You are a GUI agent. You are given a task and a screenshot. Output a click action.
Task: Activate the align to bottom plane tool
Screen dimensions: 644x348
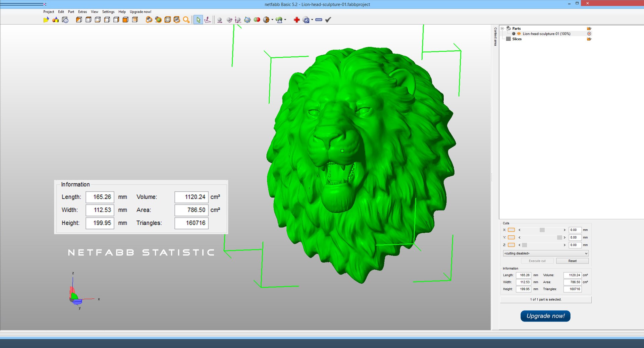coord(208,20)
